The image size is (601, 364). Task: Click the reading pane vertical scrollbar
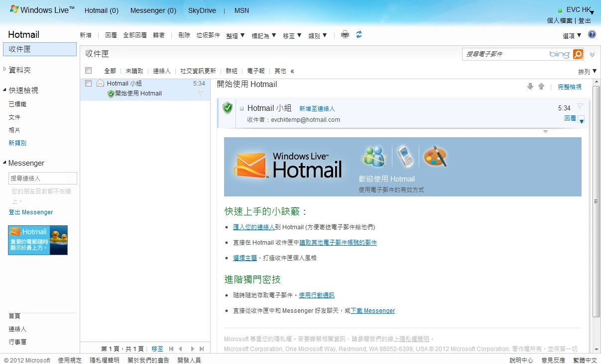(x=596, y=201)
